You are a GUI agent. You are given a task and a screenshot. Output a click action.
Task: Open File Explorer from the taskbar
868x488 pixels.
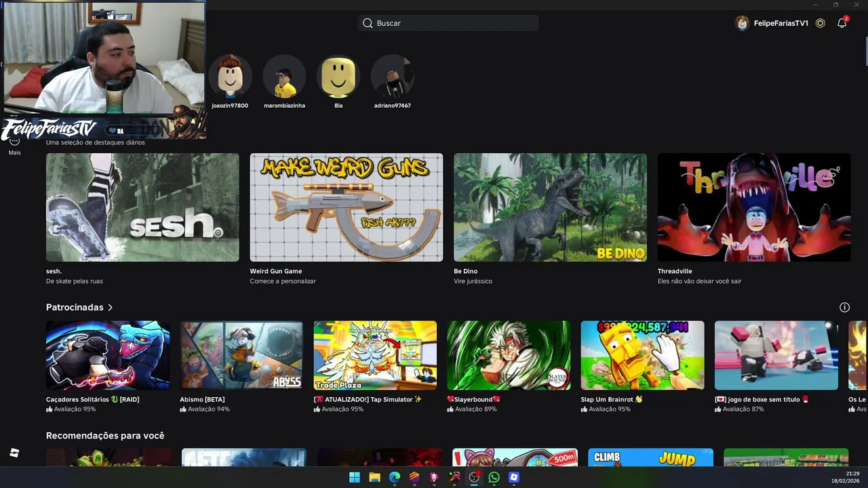(x=374, y=478)
